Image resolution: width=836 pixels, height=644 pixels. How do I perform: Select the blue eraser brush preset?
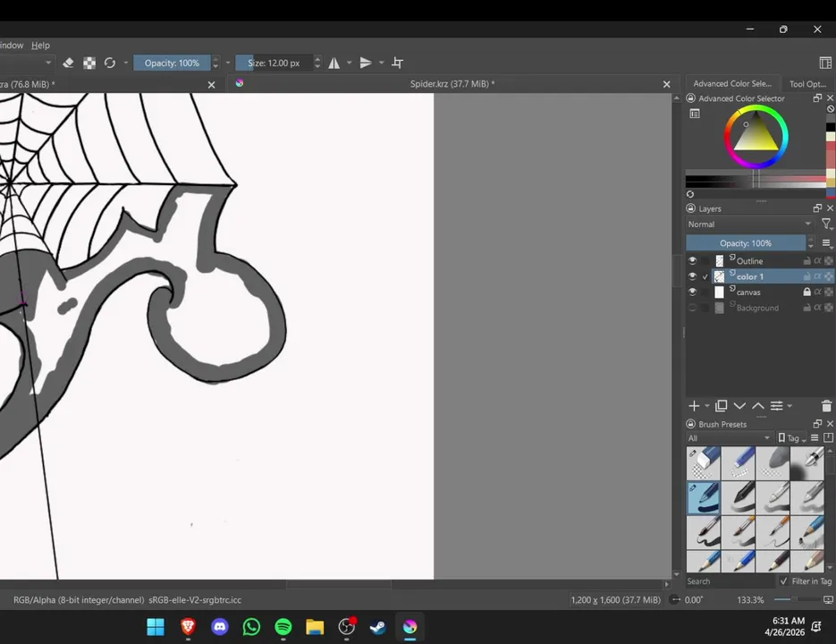click(x=704, y=463)
